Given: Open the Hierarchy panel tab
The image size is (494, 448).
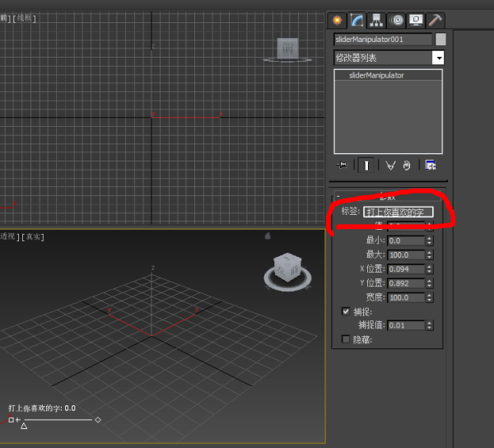Looking at the screenshot, I should pos(376,21).
